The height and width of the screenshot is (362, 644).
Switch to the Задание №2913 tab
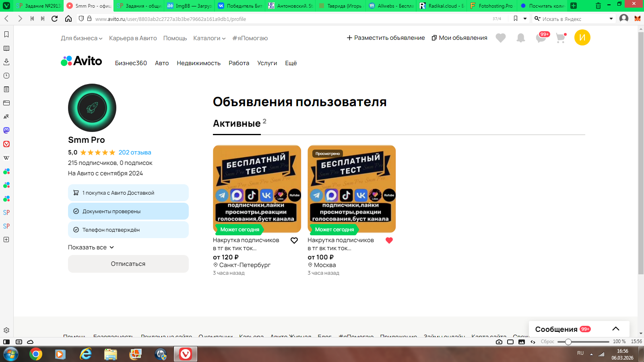[39, 6]
